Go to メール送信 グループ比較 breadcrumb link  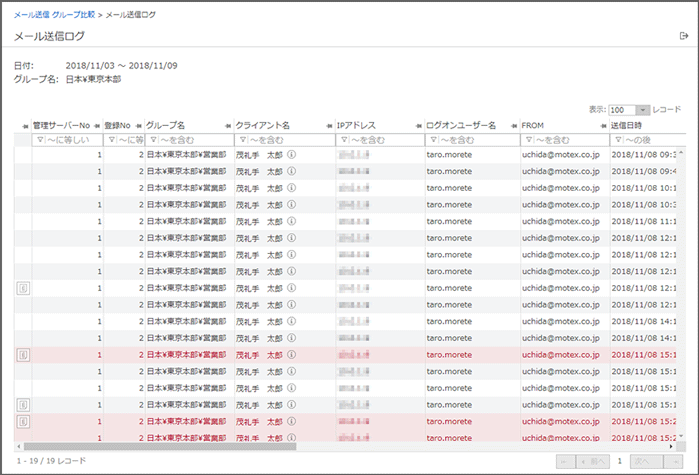click(54, 15)
